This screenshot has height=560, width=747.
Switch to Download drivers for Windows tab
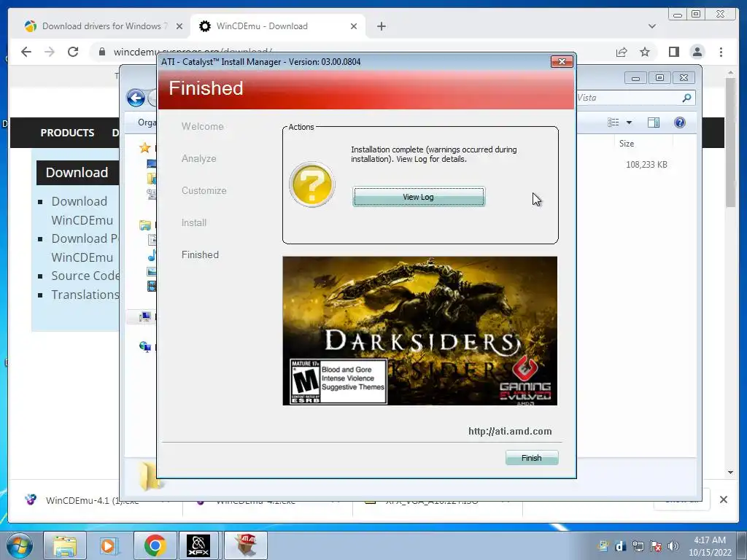pos(98,26)
